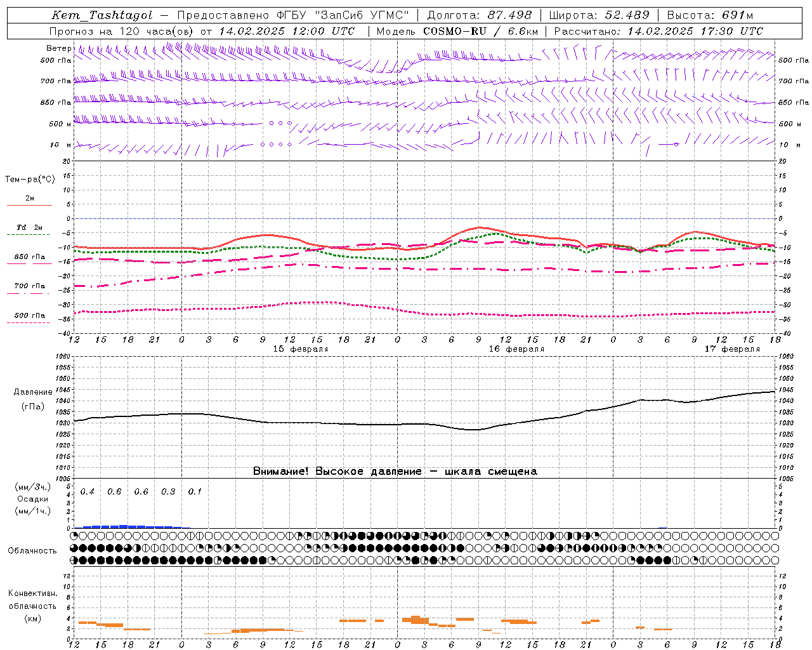Click the Td 2м dew point legend entry
Image resolution: width=812 pixels, height=650 pixels.
tap(29, 227)
